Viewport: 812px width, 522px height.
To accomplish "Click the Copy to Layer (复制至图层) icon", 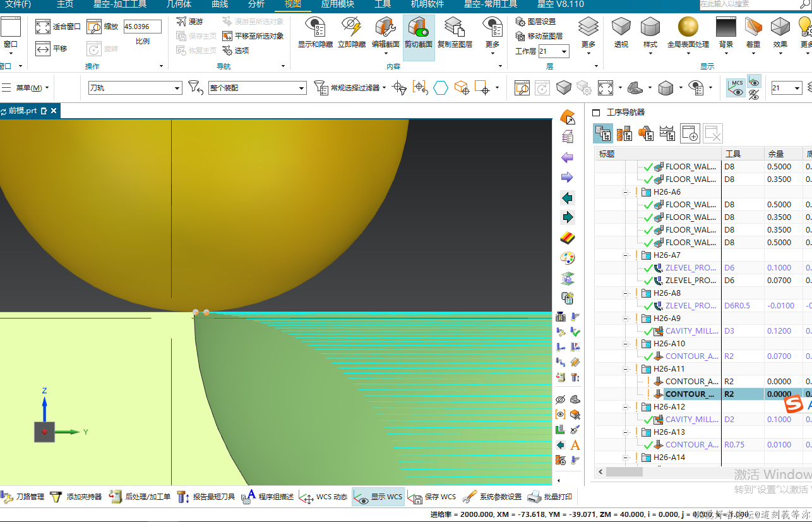I will pyautogui.click(x=454, y=28).
